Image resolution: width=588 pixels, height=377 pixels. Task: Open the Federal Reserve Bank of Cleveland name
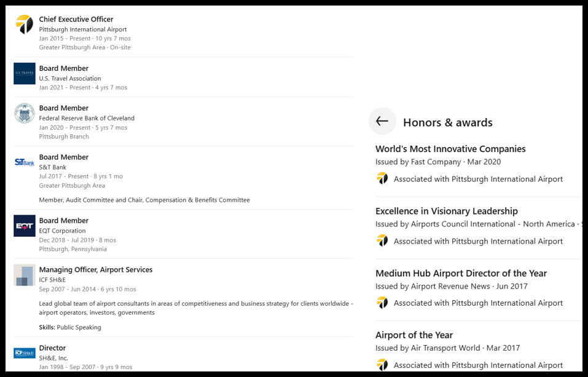pyautogui.click(x=87, y=118)
